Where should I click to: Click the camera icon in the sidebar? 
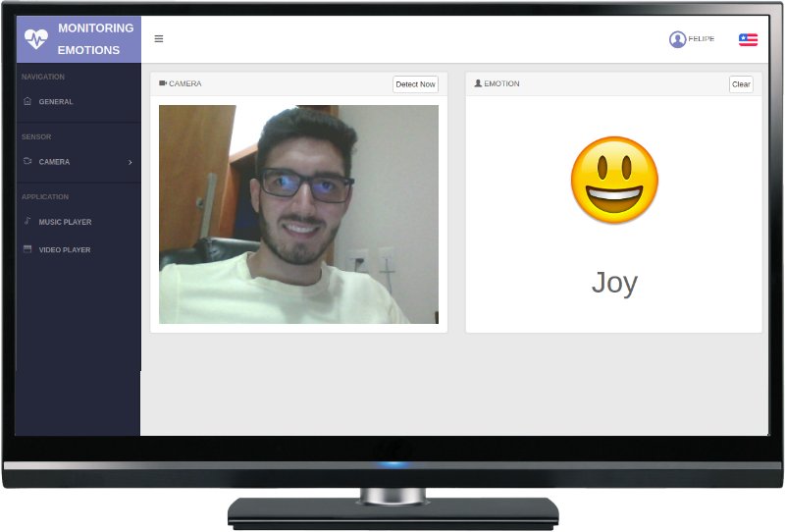[x=27, y=161]
